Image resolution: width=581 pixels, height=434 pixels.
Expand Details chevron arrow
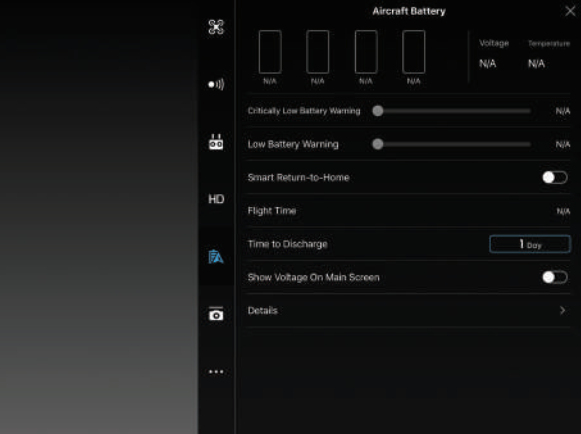[x=562, y=310]
